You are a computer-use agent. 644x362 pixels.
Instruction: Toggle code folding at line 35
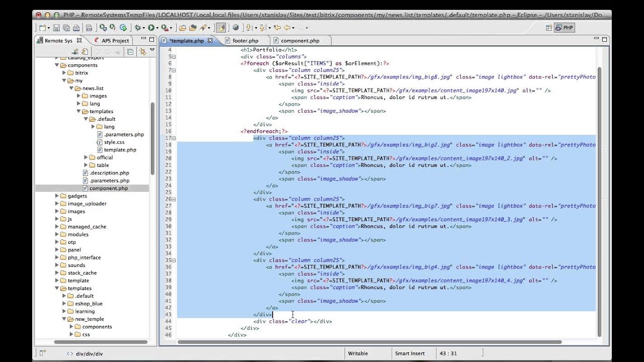click(x=174, y=260)
